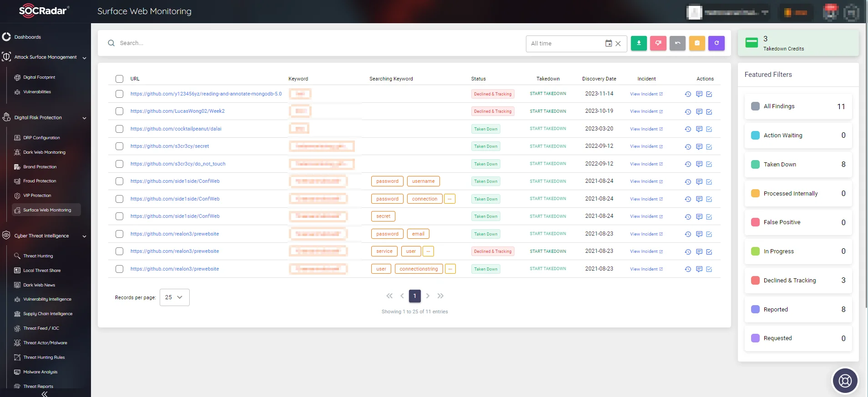Open history for the reading-and-annotate-mongodb-5.0 row
The height and width of the screenshot is (397, 868).
(x=688, y=94)
